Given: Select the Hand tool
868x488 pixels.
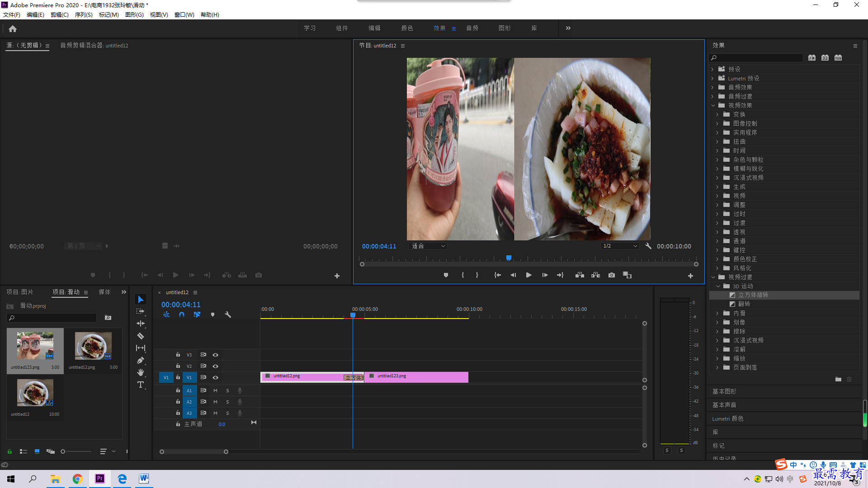Looking at the screenshot, I should click(x=141, y=372).
